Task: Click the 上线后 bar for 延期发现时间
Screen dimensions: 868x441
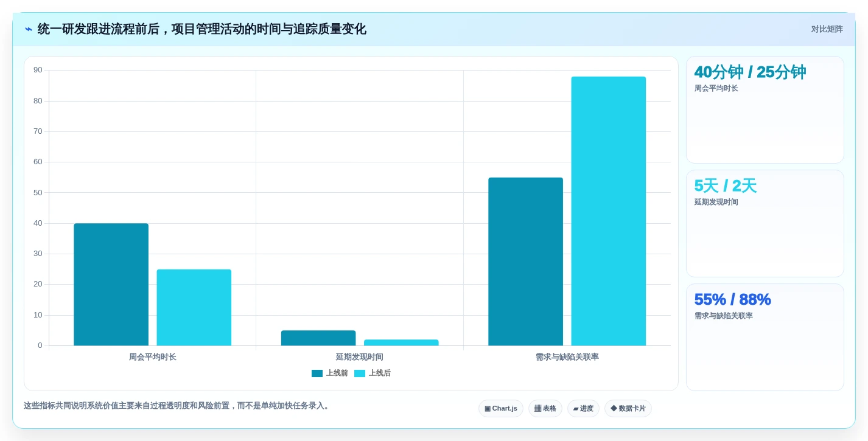Action: (401, 342)
